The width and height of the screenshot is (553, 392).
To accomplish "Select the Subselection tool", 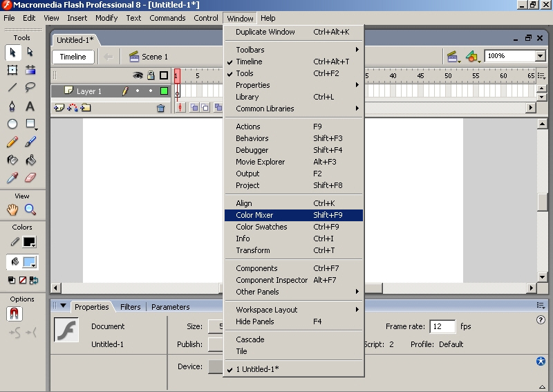I will (x=30, y=53).
